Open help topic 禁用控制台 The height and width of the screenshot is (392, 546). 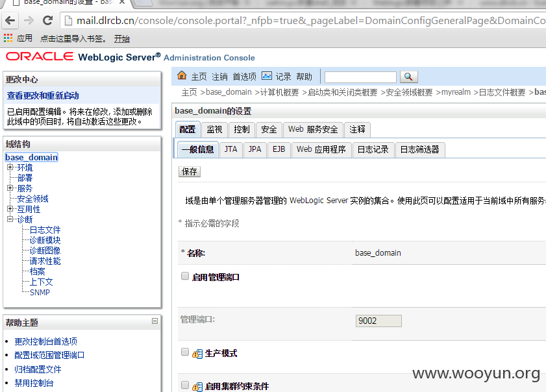pos(34,384)
